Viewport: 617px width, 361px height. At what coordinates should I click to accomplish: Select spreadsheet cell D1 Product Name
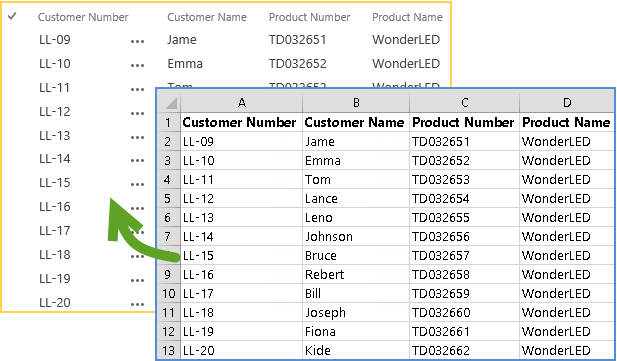pos(567,122)
